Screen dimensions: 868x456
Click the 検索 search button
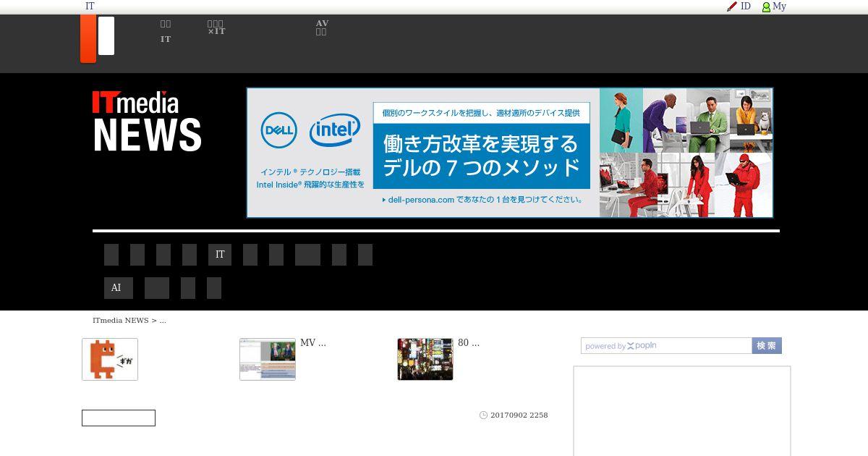(767, 346)
